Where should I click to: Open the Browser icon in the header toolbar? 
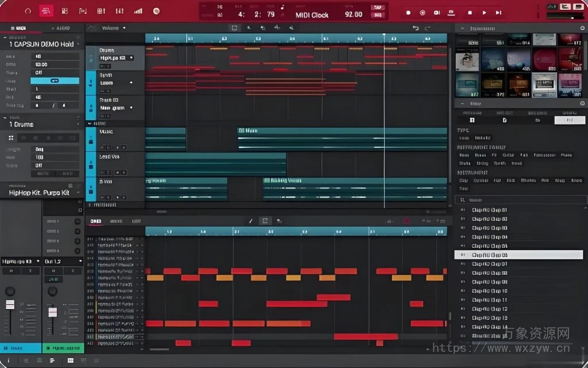click(x=65, y=10)
